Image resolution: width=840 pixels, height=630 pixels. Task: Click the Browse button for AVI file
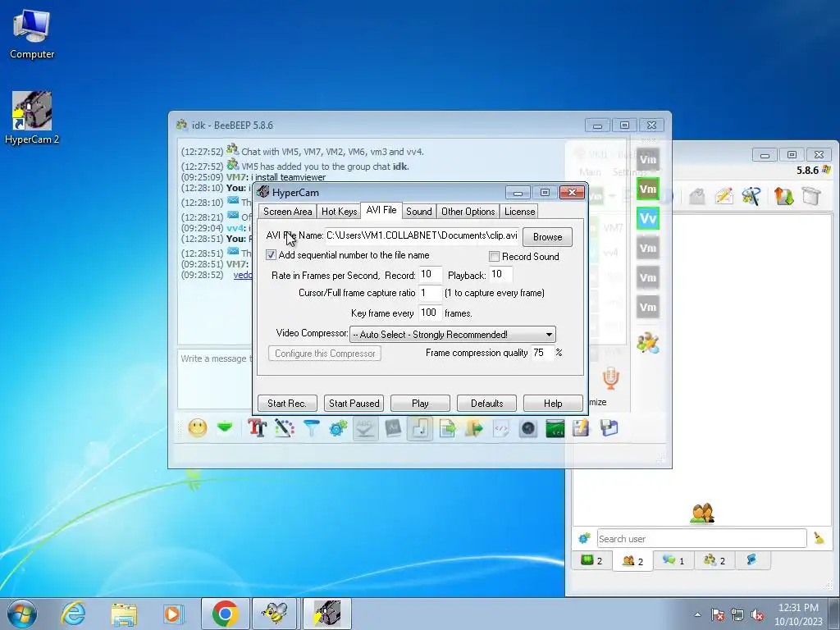(547, 237)
